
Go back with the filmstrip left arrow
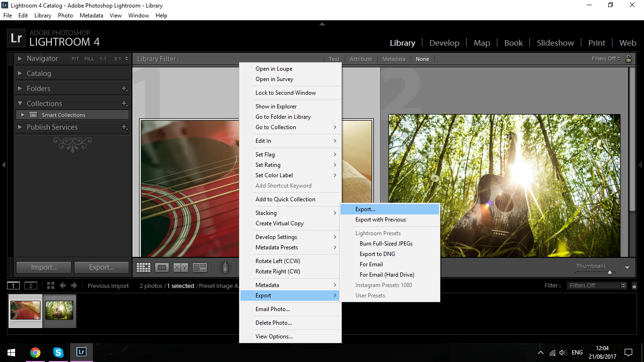63,286
